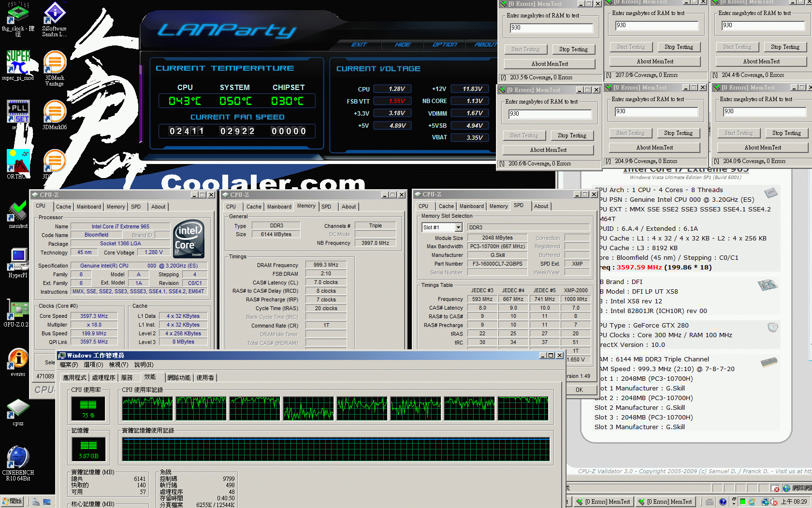The height and width of the screenshot is (508, 812).
Task: Click About MemTest in window with 200.6% Coverage
Action: click(548, 150)
